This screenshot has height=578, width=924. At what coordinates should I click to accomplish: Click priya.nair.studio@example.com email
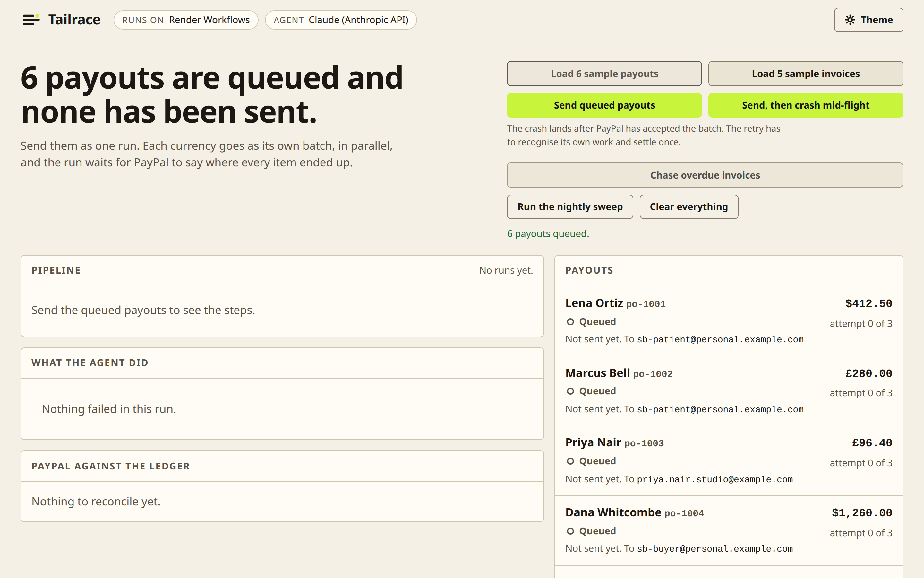(715, 479)
